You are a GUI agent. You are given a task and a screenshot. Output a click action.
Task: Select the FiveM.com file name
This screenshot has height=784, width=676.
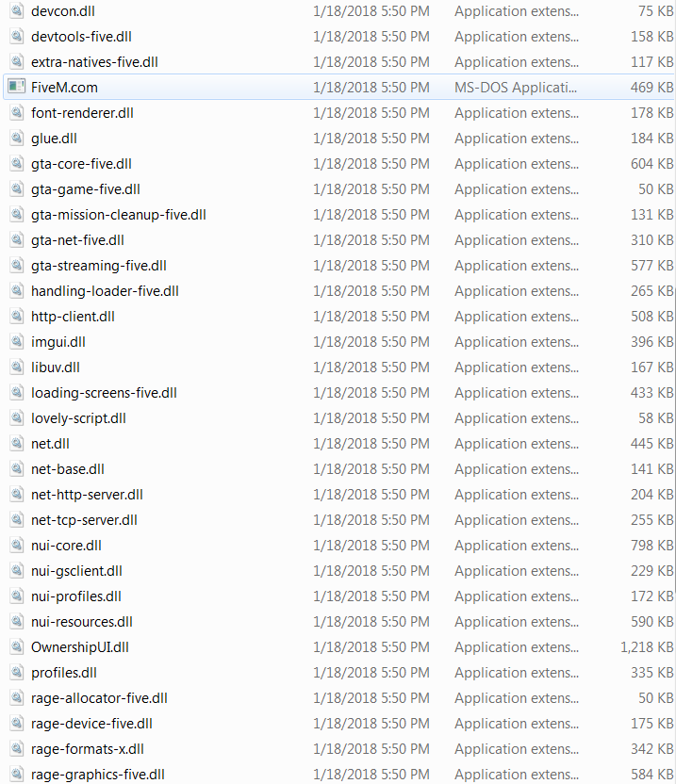[64, 88]
